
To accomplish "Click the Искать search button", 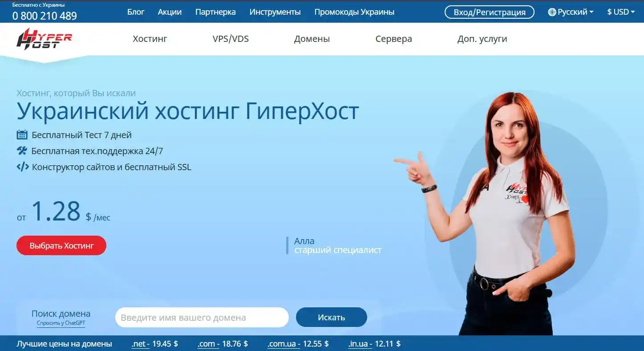I will click(331, 317).
